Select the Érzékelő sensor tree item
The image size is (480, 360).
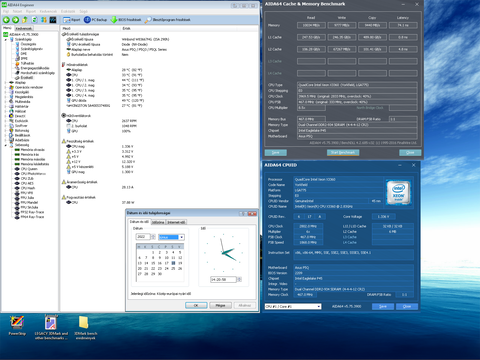coord(27,78)
